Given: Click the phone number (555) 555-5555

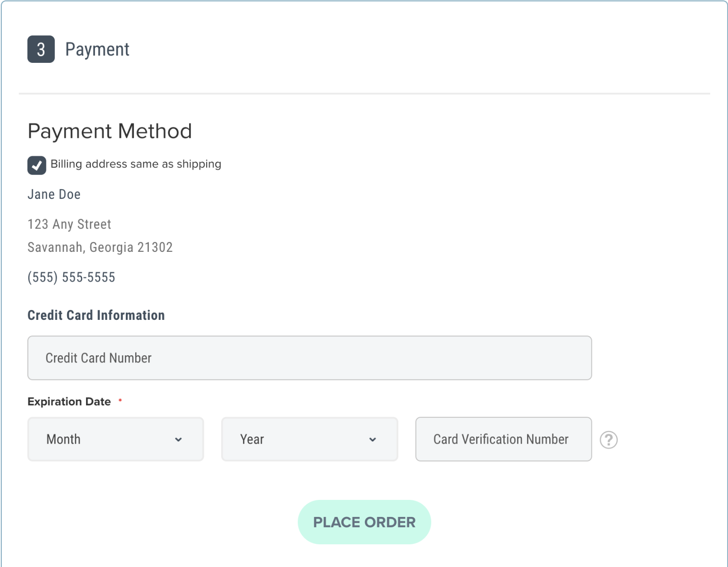Looking at the screenshot, I should (x=71, y=277).
